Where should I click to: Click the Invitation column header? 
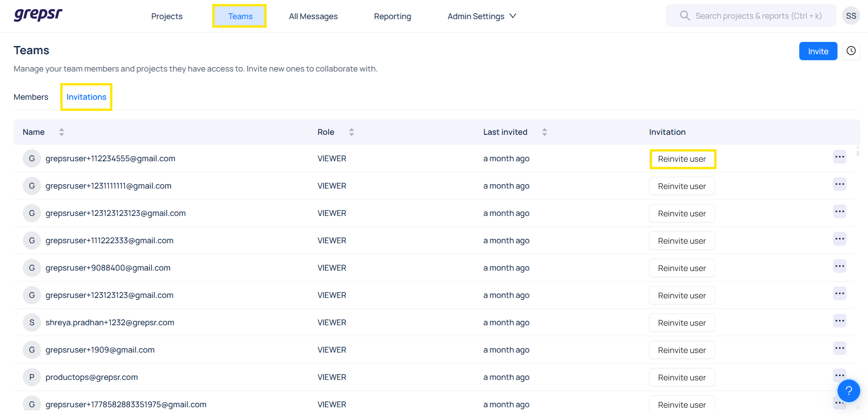click(x=667, y=132)
